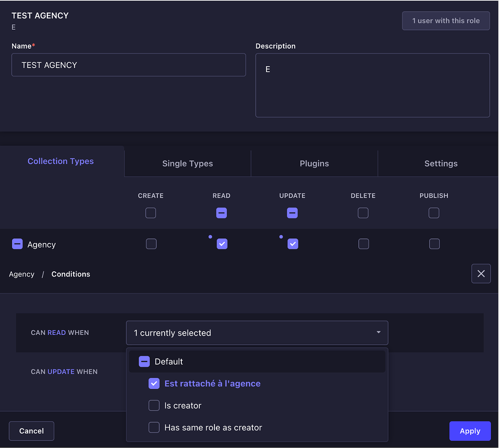Uncheck the Est rattaché à l'agence condition

point(154,383)
